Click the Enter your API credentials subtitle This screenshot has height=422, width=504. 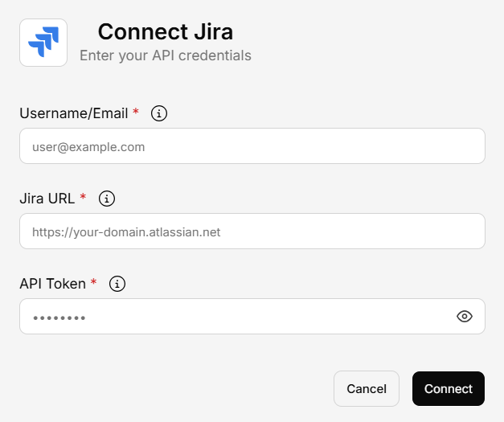tap(165, 56)
